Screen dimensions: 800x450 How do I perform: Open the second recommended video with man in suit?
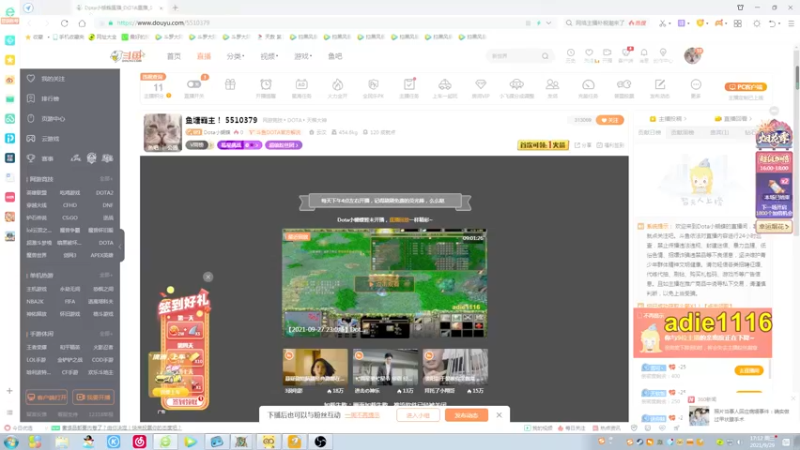tap(385, 367)
